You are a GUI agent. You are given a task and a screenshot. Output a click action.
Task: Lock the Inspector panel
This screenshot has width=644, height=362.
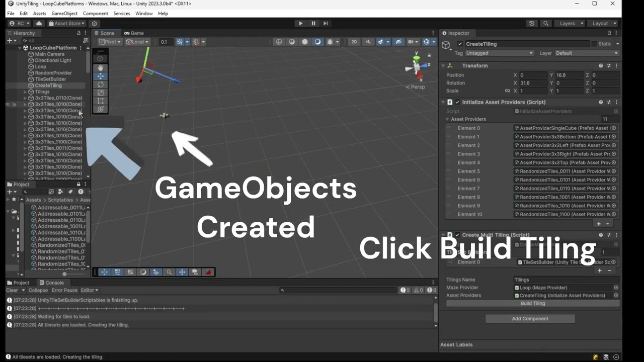[x=609, y=33]
